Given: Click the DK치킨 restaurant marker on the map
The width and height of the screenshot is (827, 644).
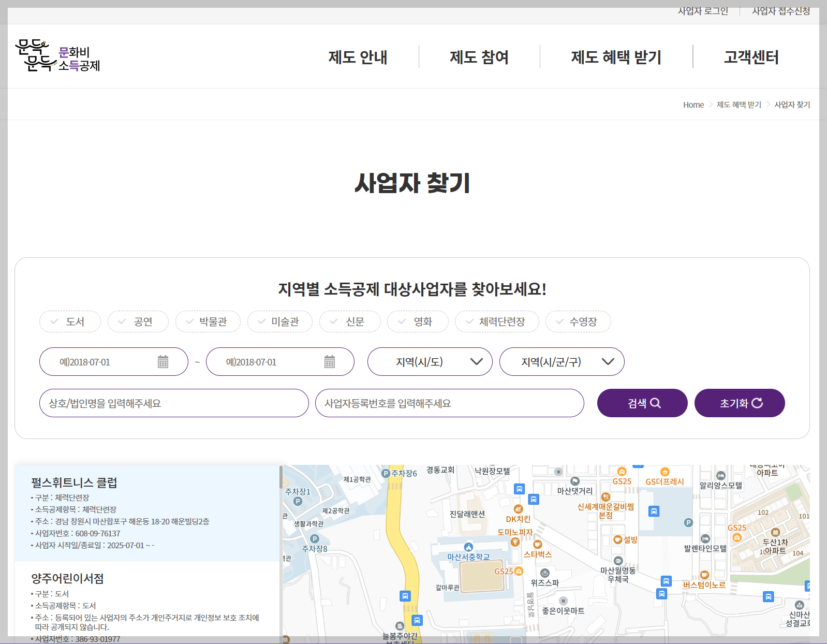Looking at the screenshot, I should tap(518, 509).
